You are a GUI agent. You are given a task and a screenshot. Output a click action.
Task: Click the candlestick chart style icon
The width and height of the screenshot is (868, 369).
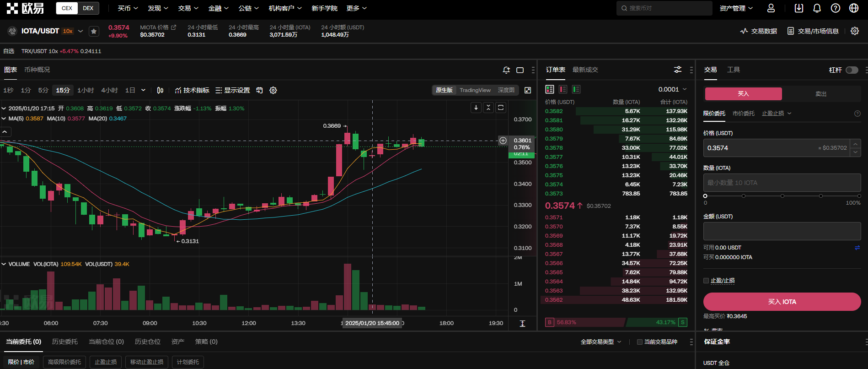160,90
